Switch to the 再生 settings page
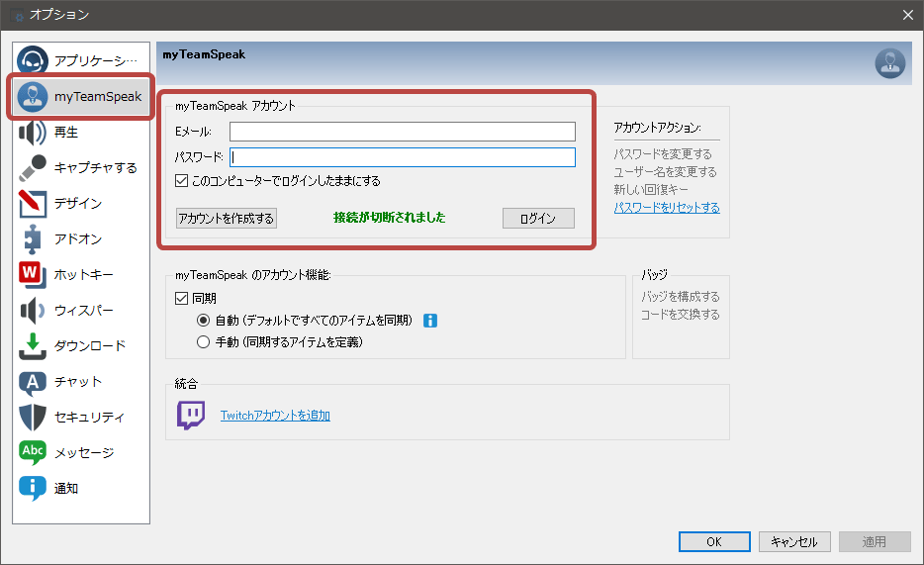 (x=81, y=132)
